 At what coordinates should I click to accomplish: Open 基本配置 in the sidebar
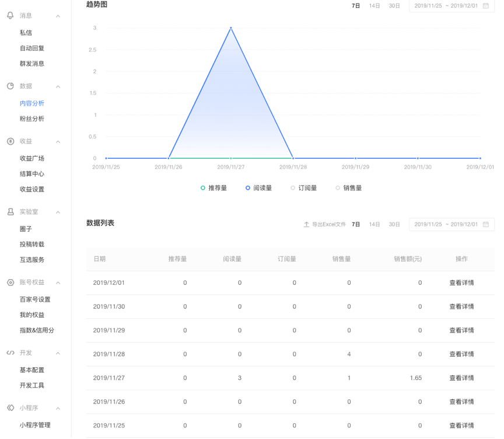(32, 370)
